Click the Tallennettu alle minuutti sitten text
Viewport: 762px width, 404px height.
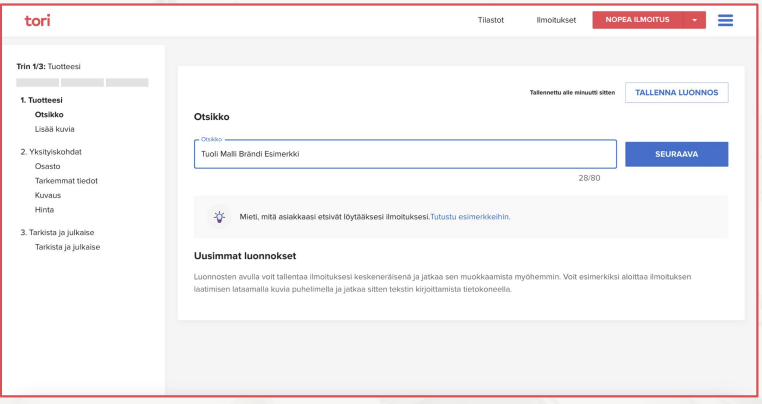572,92
